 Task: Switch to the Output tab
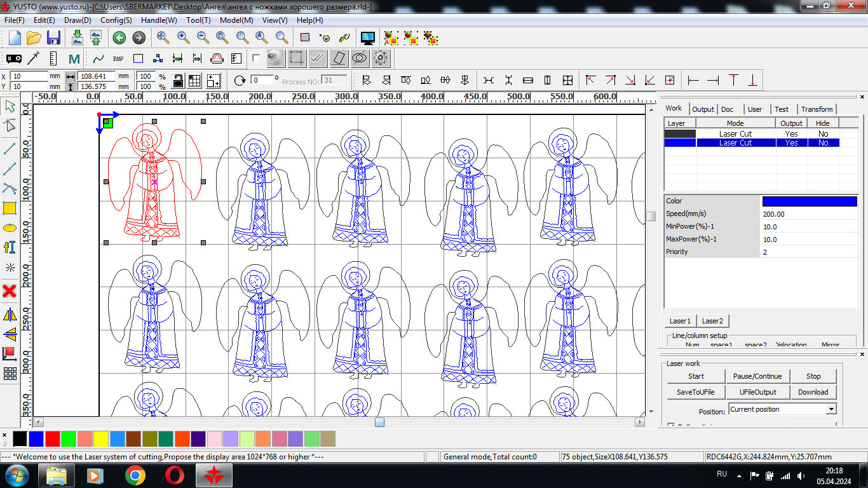tap(703, 109)
